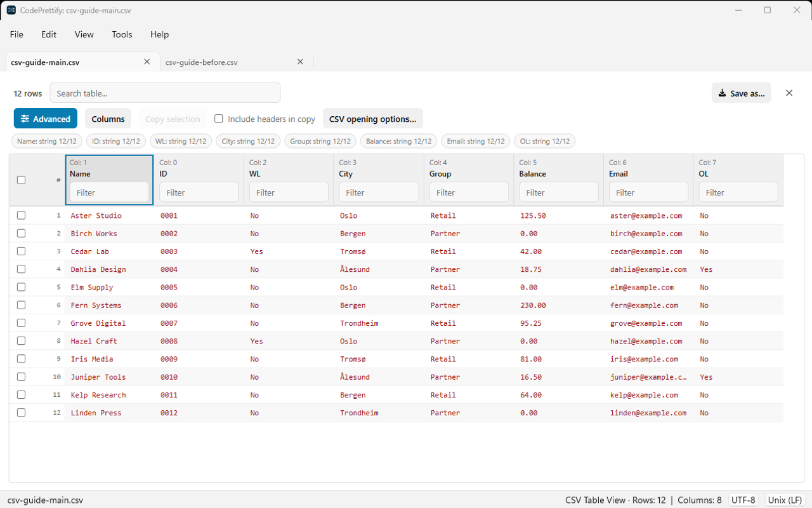Toggle the Advanced filter button
This screenshot has width=812, height=508.
pos(46,119)
